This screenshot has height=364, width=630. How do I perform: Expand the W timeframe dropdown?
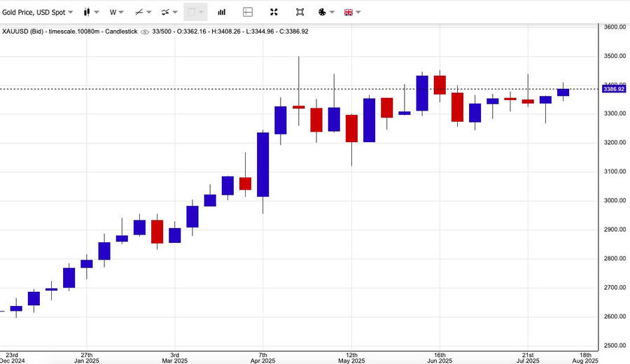click(x=116, y=12)
